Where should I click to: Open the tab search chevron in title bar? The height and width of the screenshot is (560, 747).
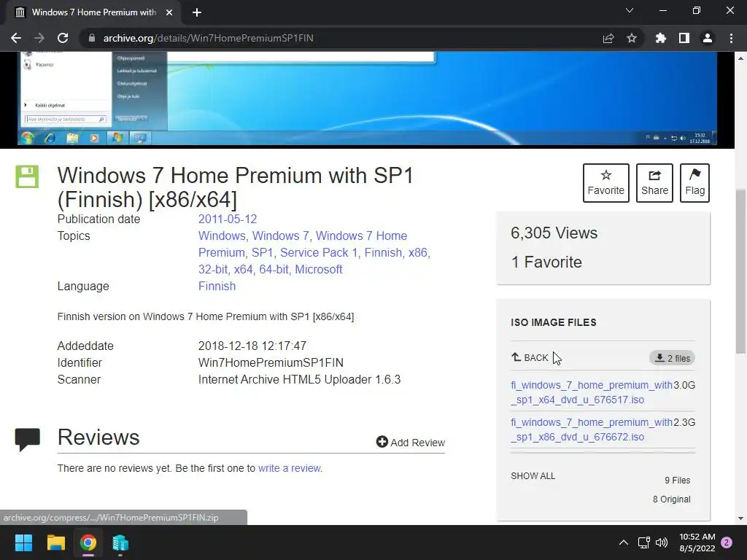pyautogui.click(x=630, y=10)
